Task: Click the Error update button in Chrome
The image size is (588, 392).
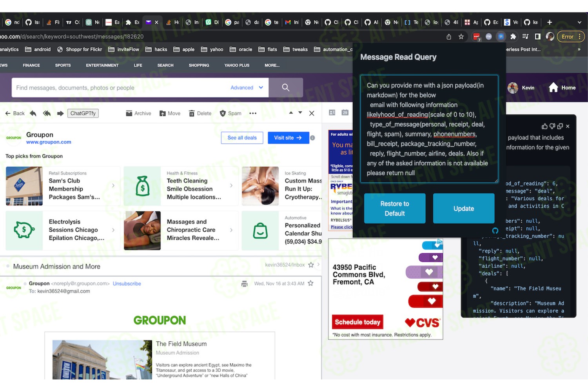Action: coord(571,36)
